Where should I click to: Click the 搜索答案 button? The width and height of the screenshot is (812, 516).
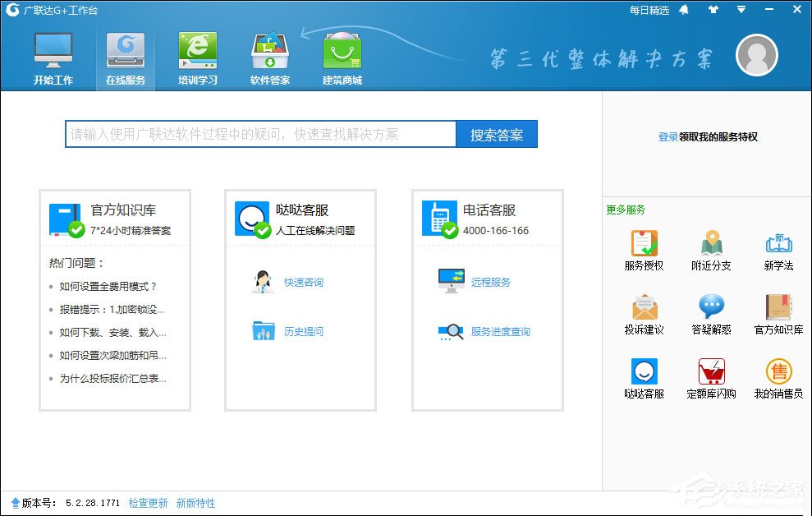click(x=497, y=135)
